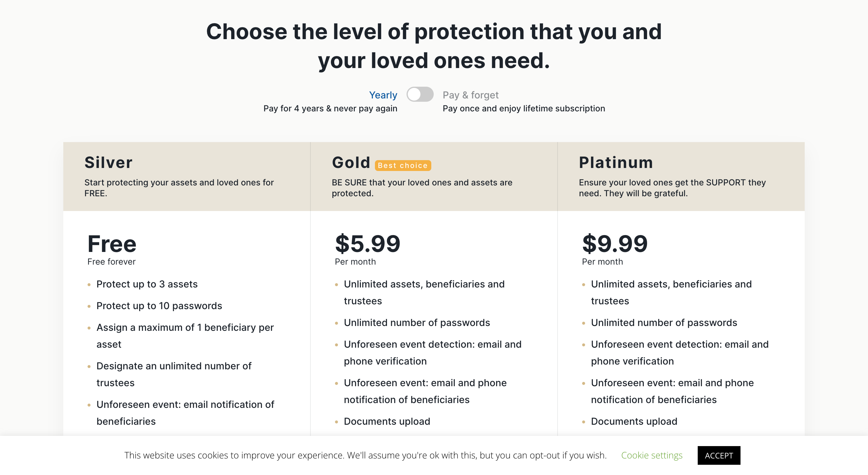Click the ACCEPT cookies button
Image resolution: width=868 pixels, height=475 pixels.
pos(719,455)
